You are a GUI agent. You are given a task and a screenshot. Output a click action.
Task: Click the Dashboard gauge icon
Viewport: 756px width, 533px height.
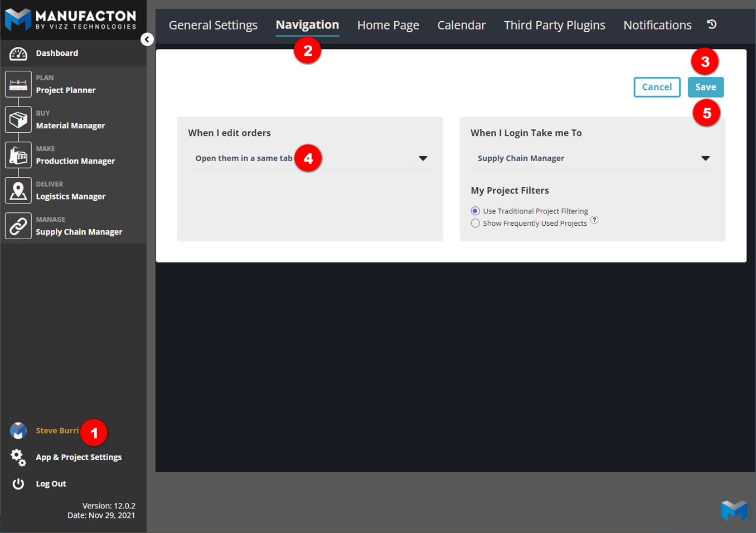pyautogui.click(x=18, y=54)
